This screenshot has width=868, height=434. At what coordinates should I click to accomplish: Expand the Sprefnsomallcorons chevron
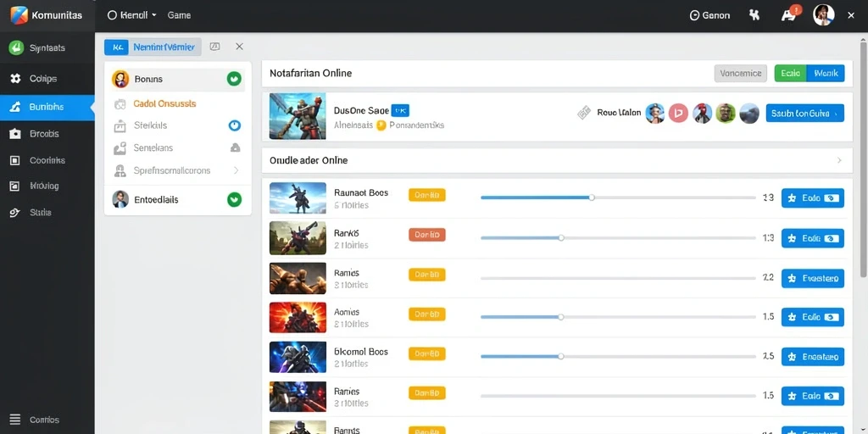pyautogui.click(x=236, y=170)
